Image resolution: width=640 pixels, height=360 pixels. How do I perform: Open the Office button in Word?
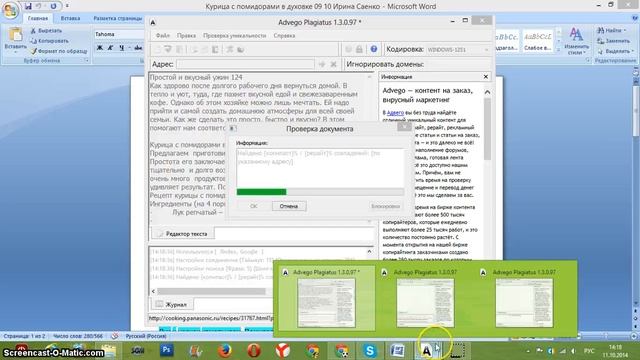pyautogui.click(x=10, y=10)
